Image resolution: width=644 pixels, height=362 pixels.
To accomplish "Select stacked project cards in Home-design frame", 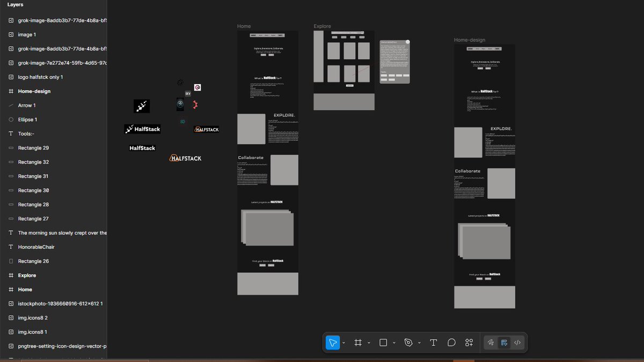I will point(484,241).
